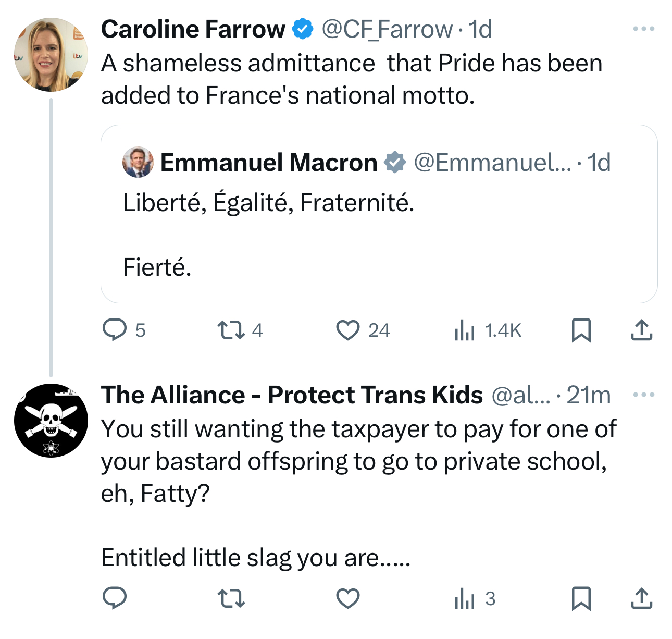Open The Alliance - Protect Trans Kids profile name

tap(292, 395)
